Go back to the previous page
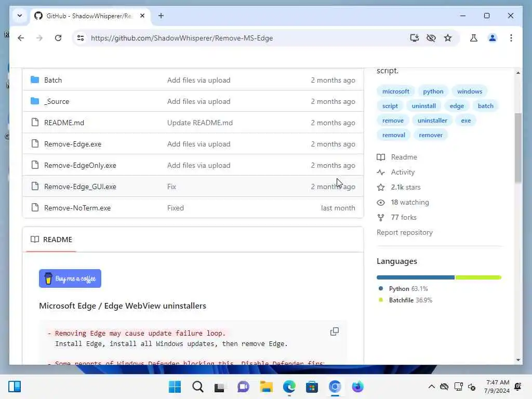The image size is (532, 399). click(21, 38)
